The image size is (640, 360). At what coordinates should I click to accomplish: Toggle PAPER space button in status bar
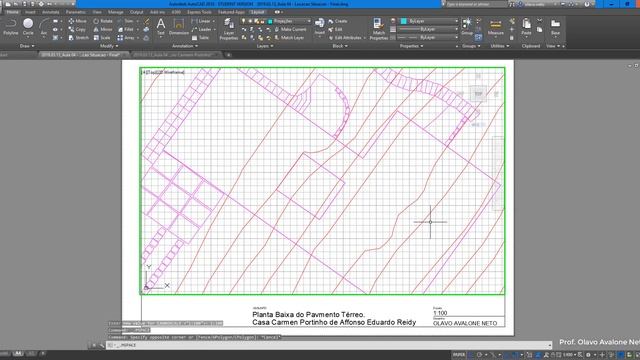coord(458,355)
